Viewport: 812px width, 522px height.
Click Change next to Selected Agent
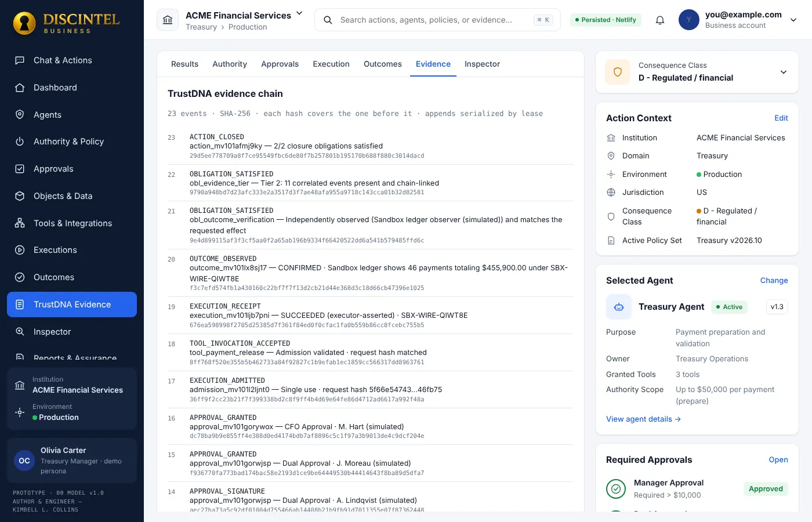tap(774, 281)
